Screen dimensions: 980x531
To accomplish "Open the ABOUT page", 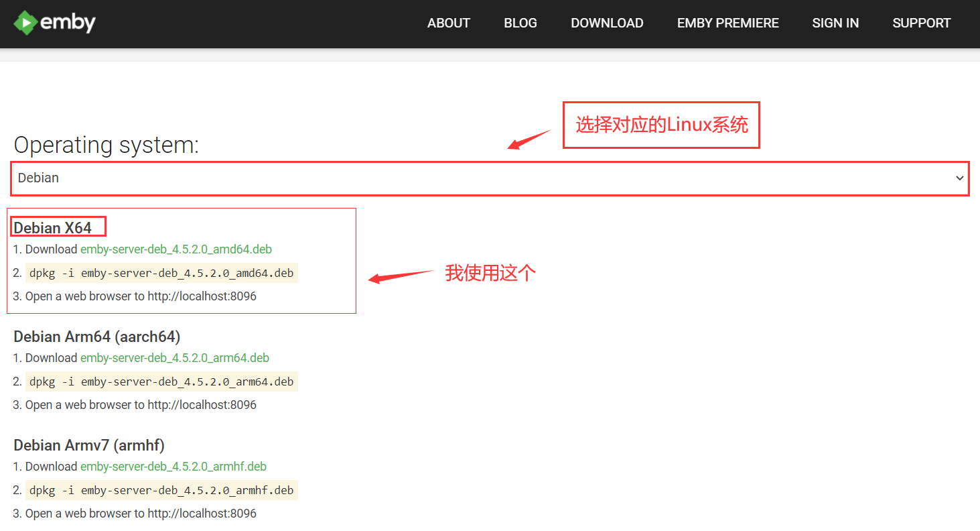I will pos(448,23).
